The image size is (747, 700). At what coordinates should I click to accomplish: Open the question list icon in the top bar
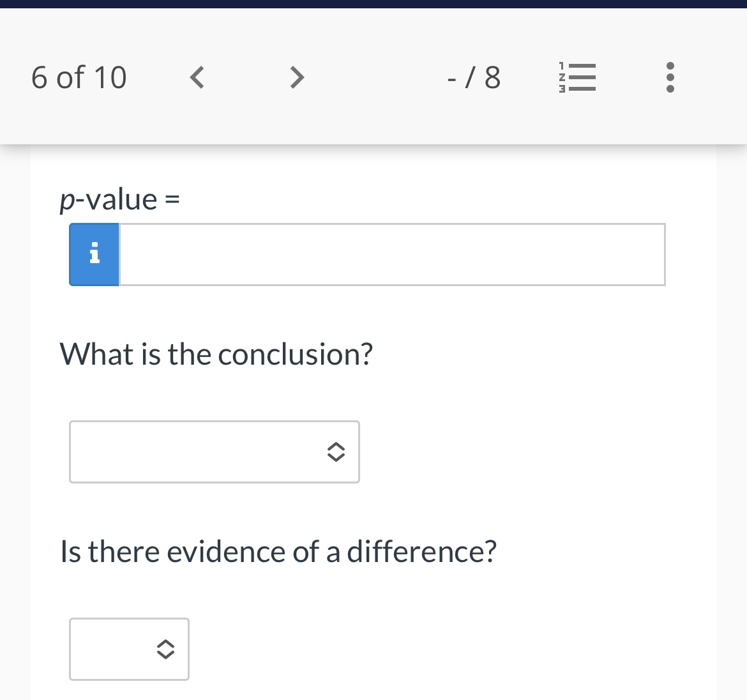point(577,77)
